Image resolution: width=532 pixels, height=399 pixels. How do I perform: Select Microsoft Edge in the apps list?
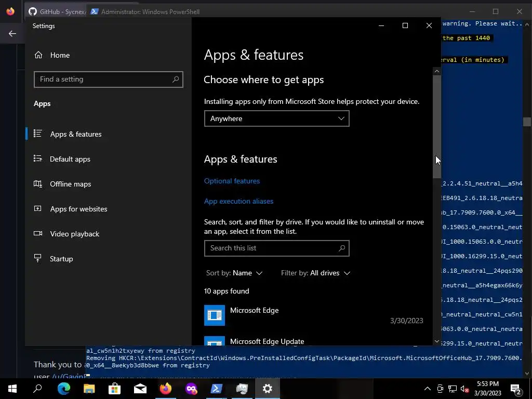(313, 315)
